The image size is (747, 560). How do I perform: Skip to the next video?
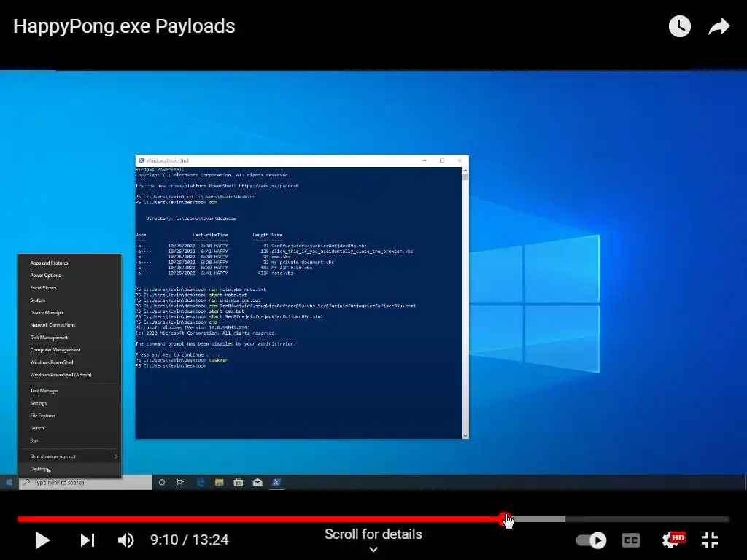pyautogui.click(x=88, y=540)
